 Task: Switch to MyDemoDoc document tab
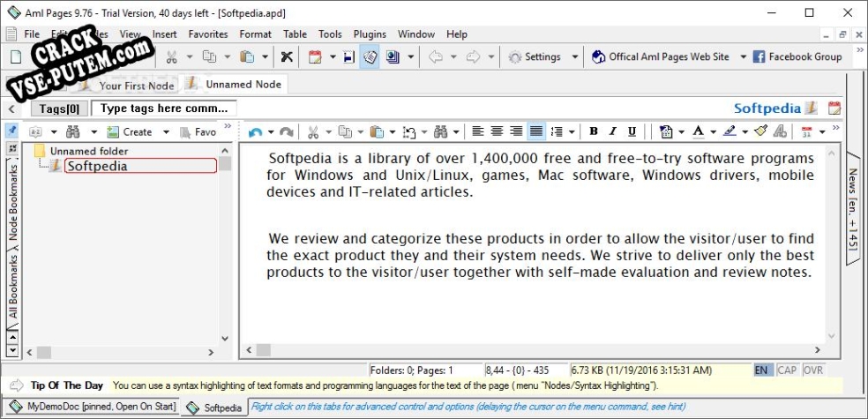click(x=91, y=407)
